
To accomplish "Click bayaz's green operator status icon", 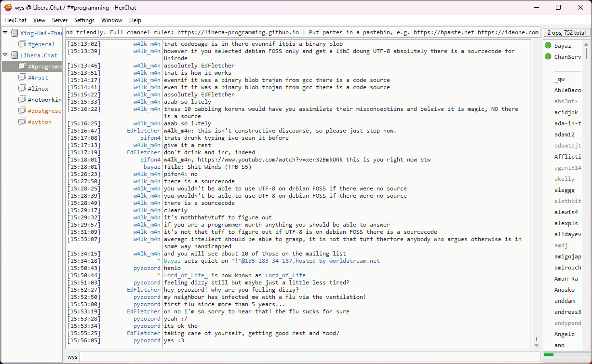I will pos(548,46).
